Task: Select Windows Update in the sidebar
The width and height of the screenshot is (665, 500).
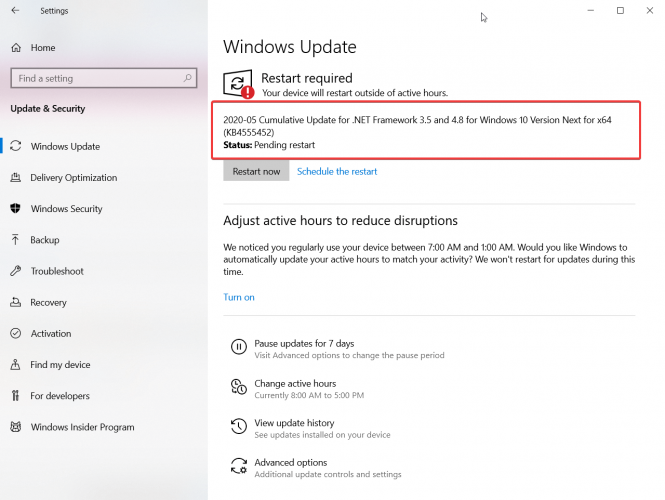Action: (65, 146)
